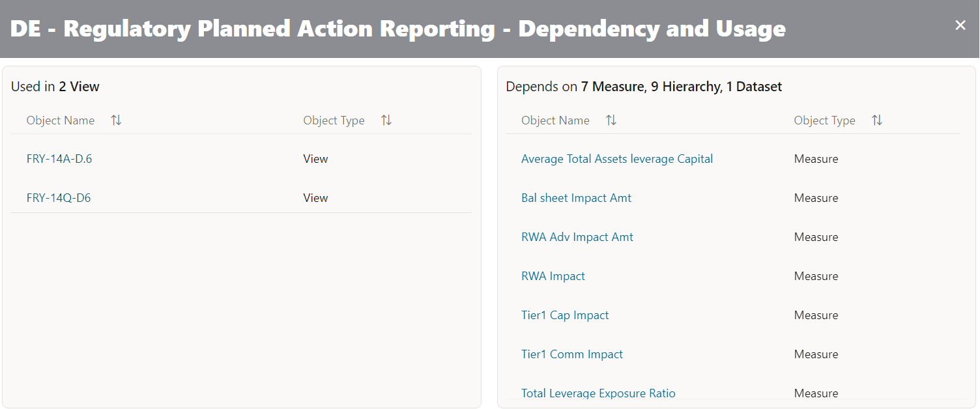Viewport: 980px width, 409px height.
Task: Select View type cell in FRY-14Q-D6 row
Action: tap(315, 198)
